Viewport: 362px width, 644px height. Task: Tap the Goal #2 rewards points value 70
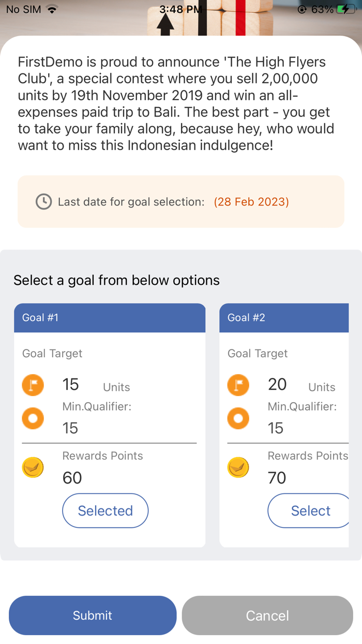277,478
